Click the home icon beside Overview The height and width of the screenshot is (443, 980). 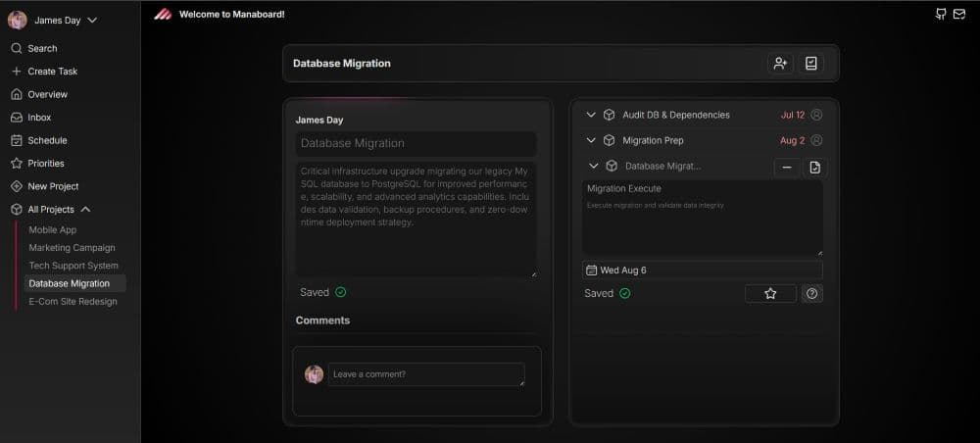pyautogui.click(x=17, y=94)
